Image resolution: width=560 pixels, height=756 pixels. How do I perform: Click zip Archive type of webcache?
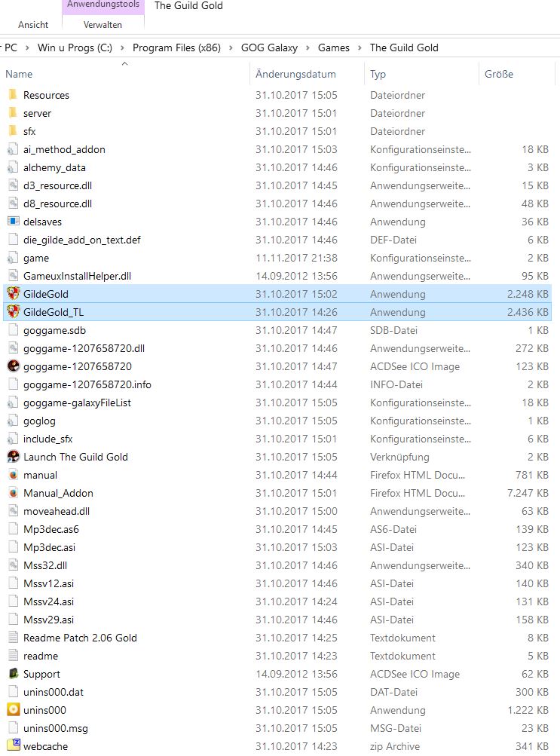(x=395, y=746)
